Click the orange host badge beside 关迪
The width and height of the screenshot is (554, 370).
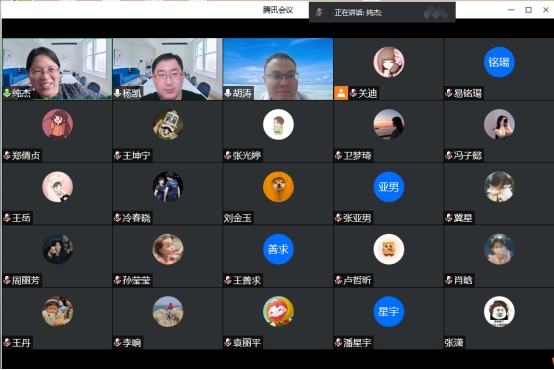pos(341,93)
